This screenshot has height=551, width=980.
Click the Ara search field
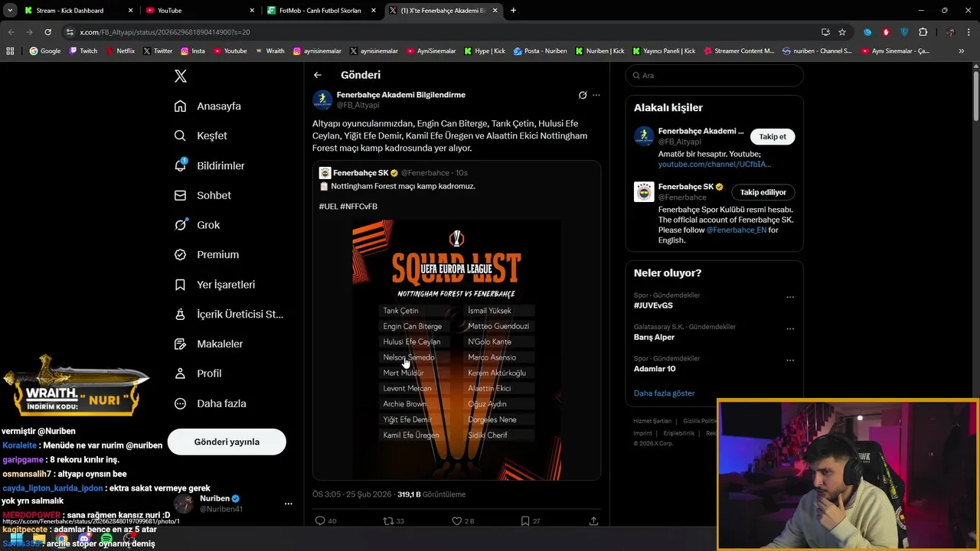click(714, 75)
